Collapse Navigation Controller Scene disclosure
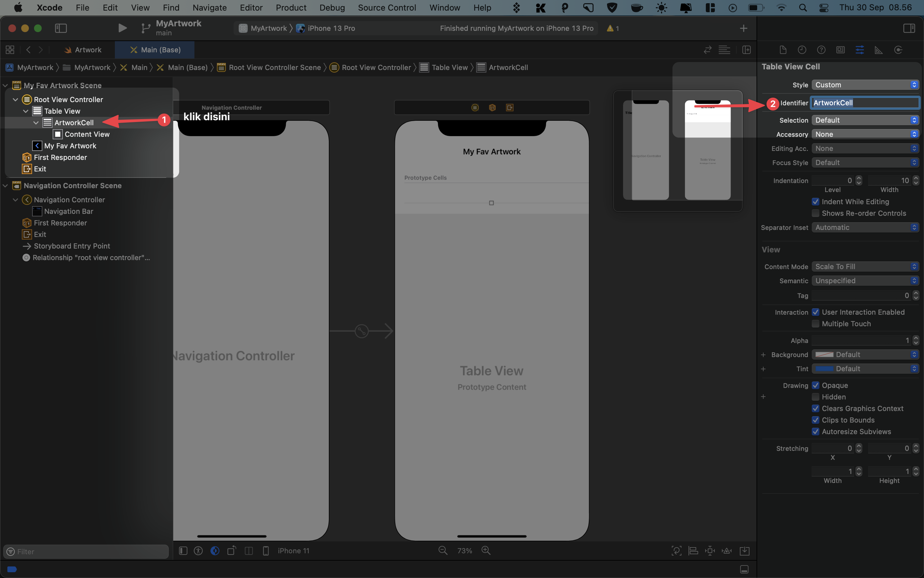The height and width of the screenshot is (578, 924). coord(5,185)
